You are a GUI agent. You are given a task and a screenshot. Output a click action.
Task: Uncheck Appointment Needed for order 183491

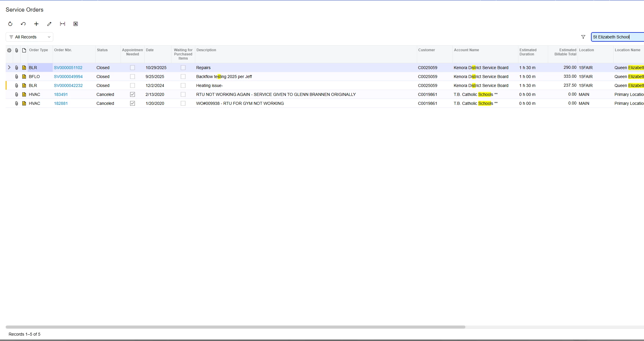click(132, 94)
